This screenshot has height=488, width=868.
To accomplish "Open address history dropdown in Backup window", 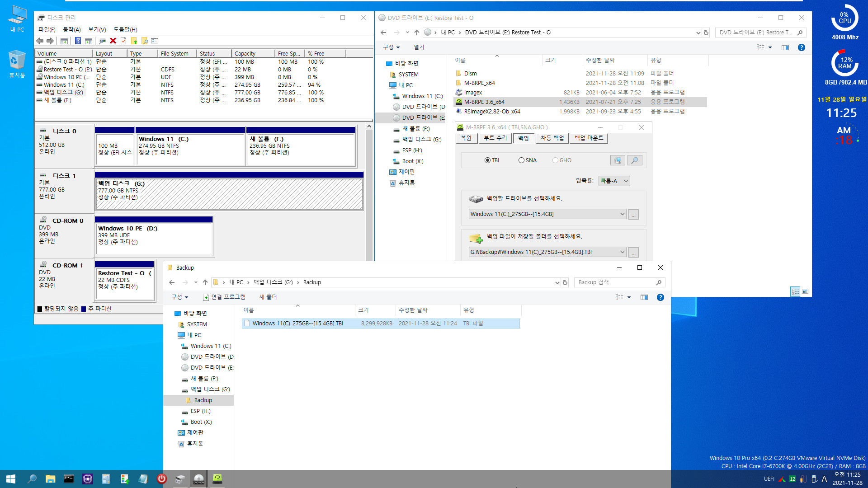I will click(557, 282).
